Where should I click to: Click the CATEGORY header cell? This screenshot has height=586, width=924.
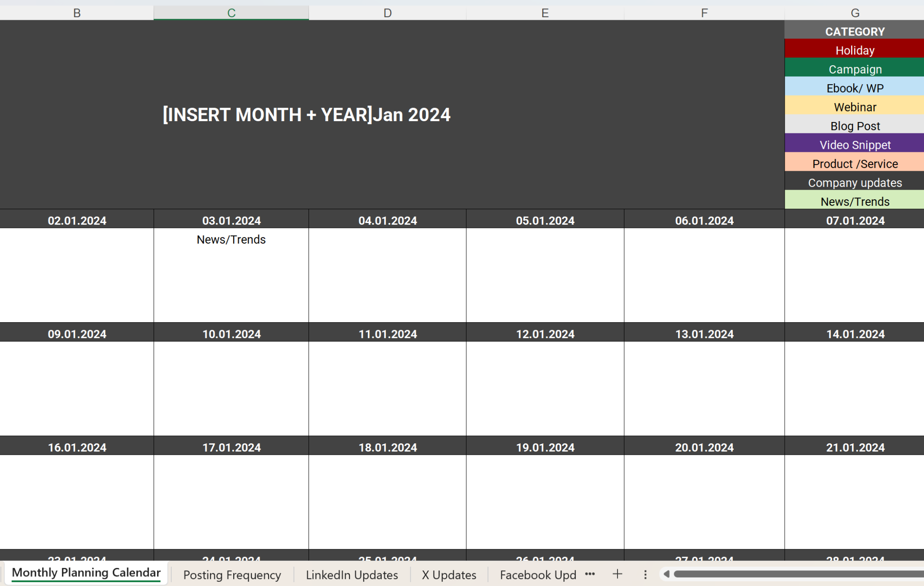[855, 31]
